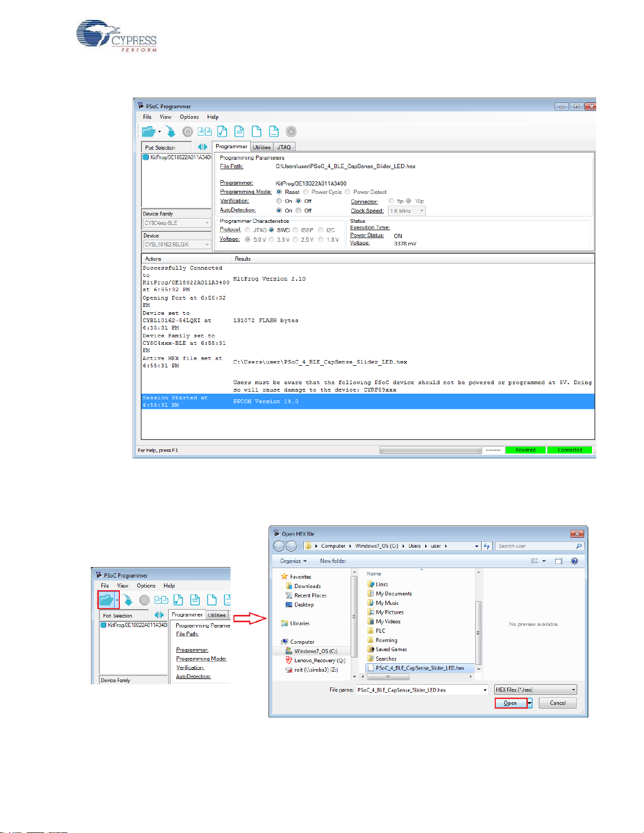The image size is (644, 833).
Task: Open HEX files (*.hex) file type dropdown
Action: pyautogui.click(x=536, y=690)
